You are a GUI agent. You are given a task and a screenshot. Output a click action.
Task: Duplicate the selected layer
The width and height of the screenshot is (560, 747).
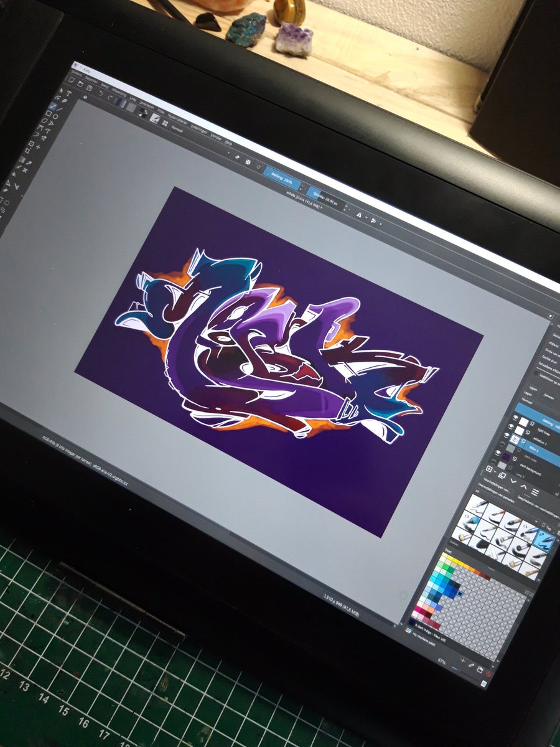[502, 476]
